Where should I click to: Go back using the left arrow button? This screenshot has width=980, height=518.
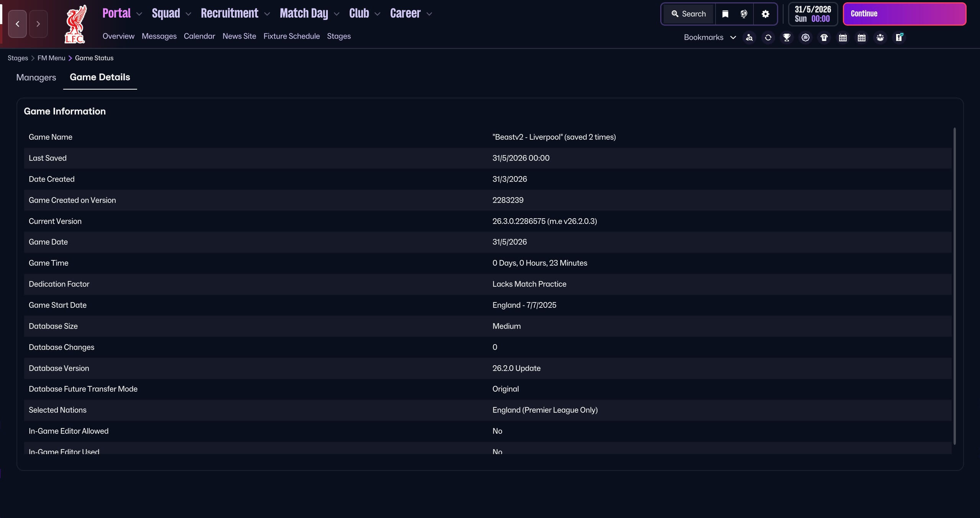(x=17, y=24)
